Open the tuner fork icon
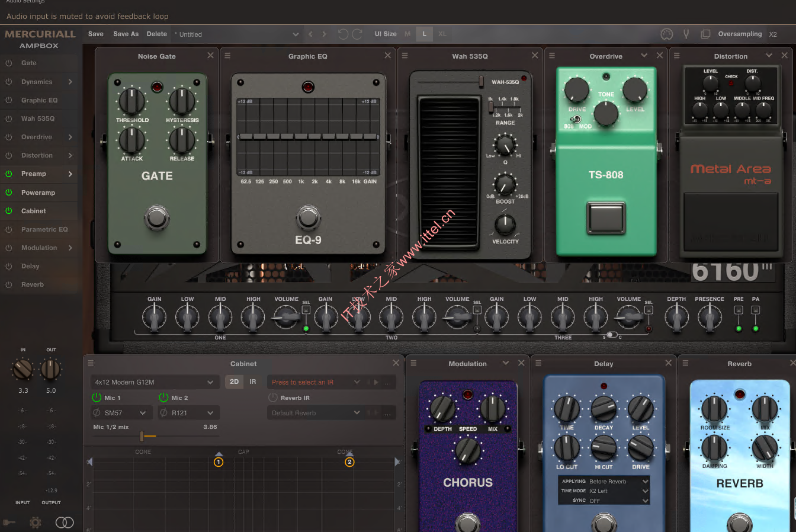 [x=686, y=34]
